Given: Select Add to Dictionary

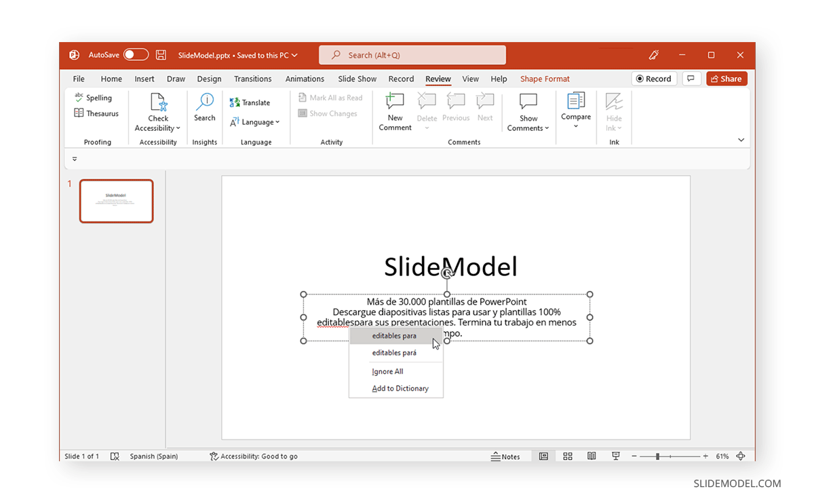Looking at the screenshot, I should click(x=400, y=388).
